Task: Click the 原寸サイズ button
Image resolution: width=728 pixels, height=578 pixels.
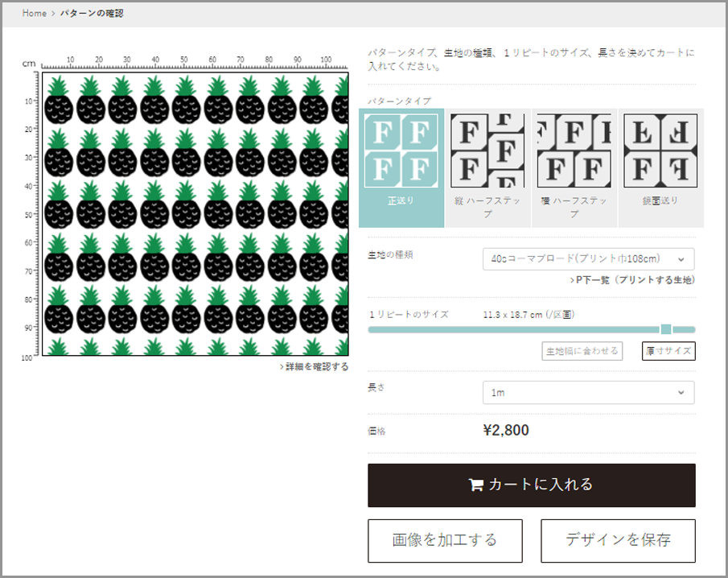Action: pos(668,351)
